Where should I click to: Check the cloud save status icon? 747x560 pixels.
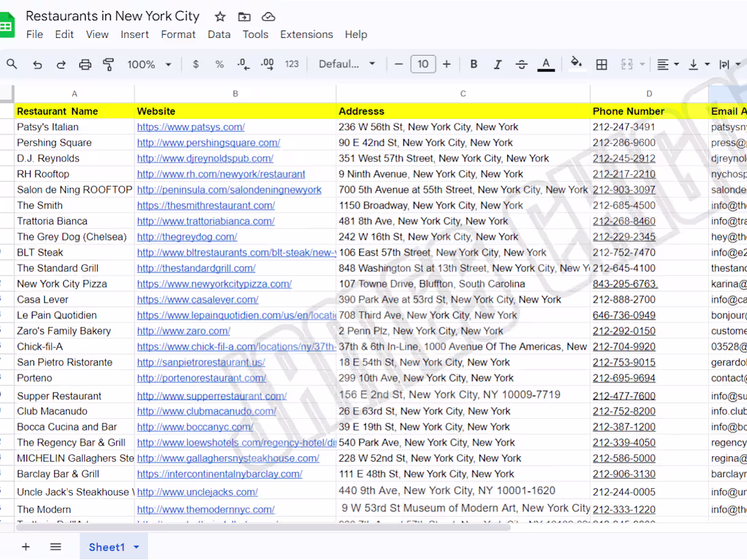[268, 17]
